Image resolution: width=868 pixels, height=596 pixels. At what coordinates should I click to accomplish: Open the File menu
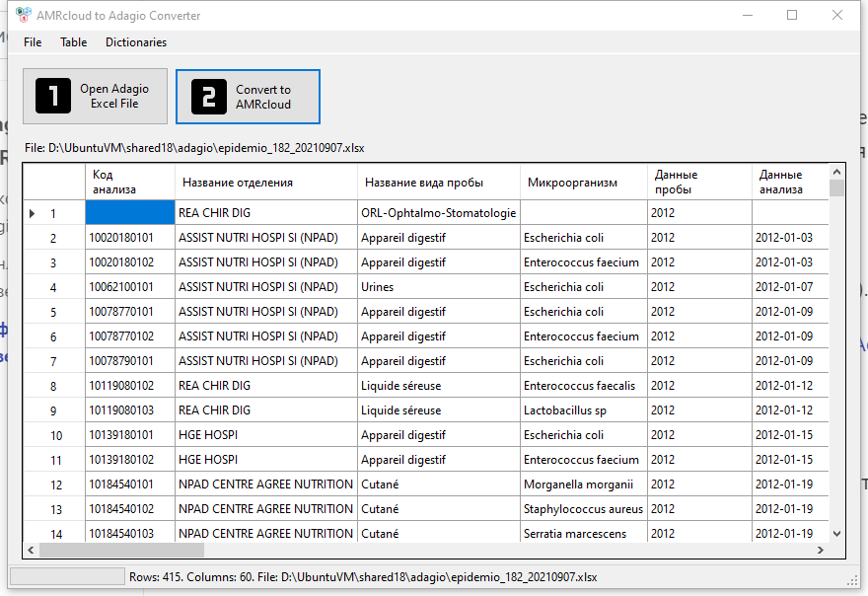tap(33, 42)
